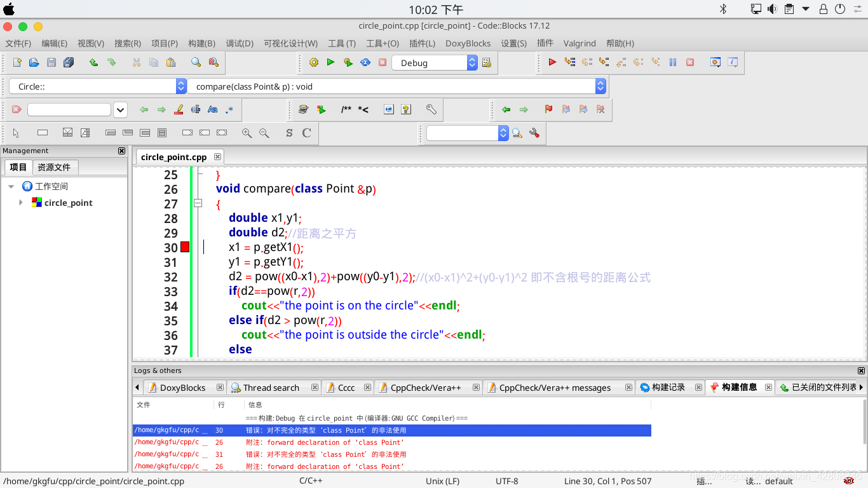Open 调试(D) menu
Screen dimensions: 868x488
(x=240, y=43)
